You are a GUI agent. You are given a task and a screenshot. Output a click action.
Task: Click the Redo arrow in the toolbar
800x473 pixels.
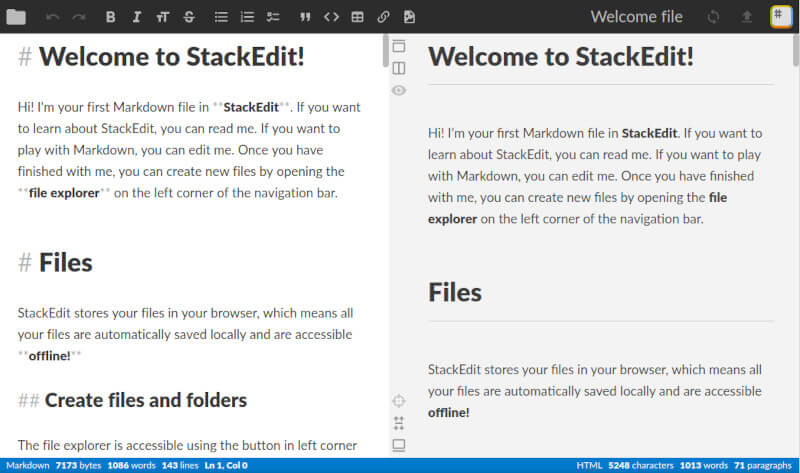79,17
